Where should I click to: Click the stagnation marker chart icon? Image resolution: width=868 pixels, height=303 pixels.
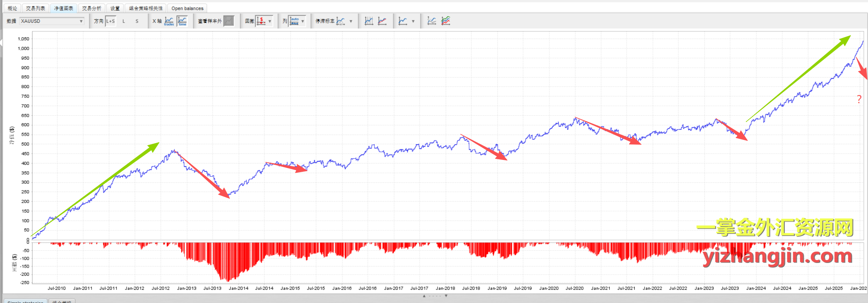tap(340, 21)
